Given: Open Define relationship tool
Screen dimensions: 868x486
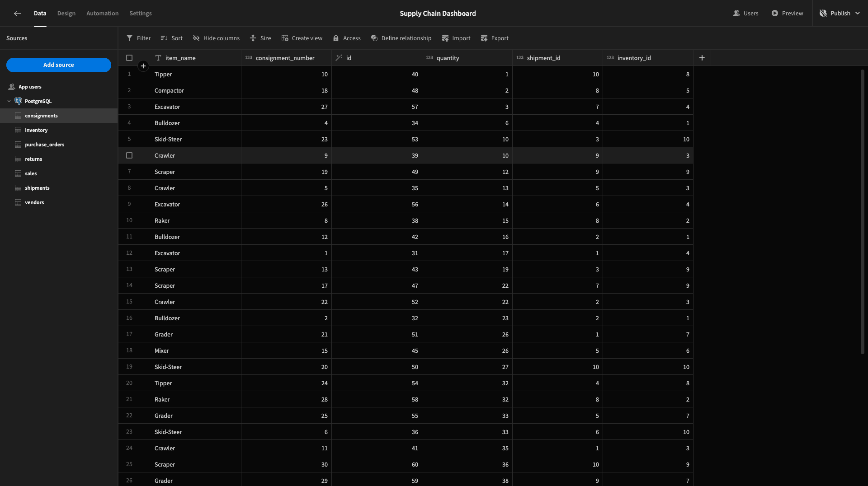Looking at the screenshot, I should 401,38.
